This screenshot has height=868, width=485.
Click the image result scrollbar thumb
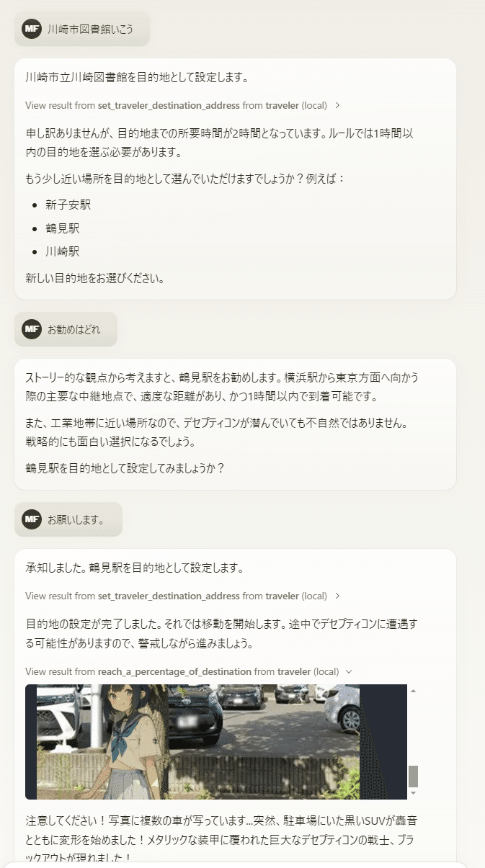(413, 776)
